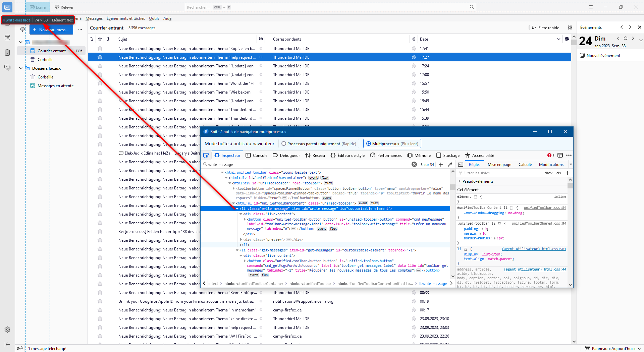The height and width of the screenshot is (352, 644).
Task: Sort by starred column header icon
Action: 100,39
